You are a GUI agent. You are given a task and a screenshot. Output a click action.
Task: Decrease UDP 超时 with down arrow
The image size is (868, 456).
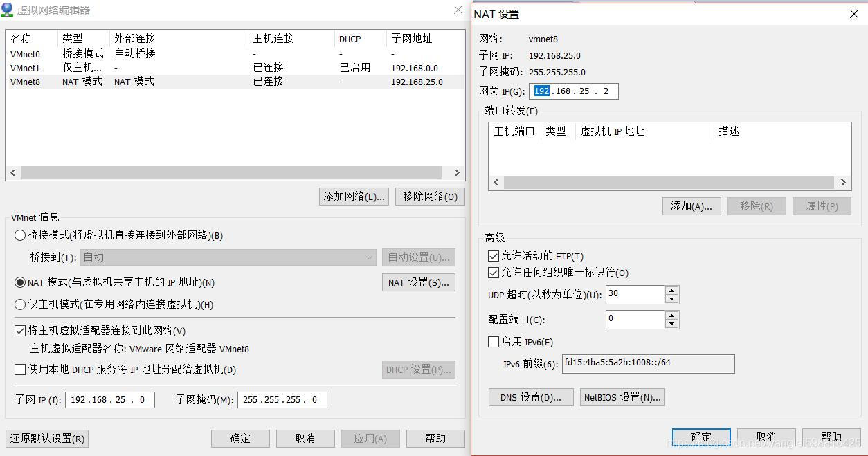tap(671, 300)
